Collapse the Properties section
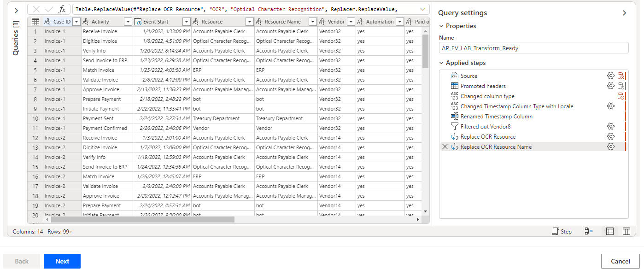The width and height of the screenshot is (644, 275). 441,26
